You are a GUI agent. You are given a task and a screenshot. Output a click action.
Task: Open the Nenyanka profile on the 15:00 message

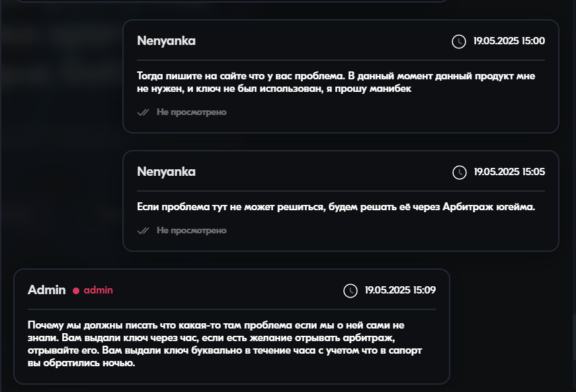pos(166,41)
